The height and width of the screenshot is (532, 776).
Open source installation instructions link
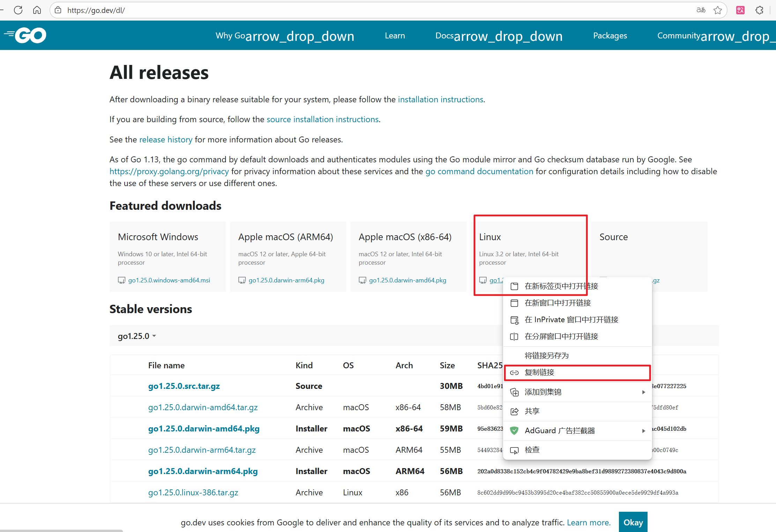[x=323, y=119]
